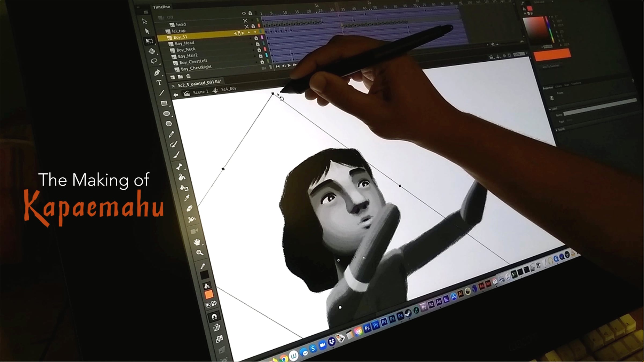Select the Bone tool
The image size is (644, 362).
(179, 167)
